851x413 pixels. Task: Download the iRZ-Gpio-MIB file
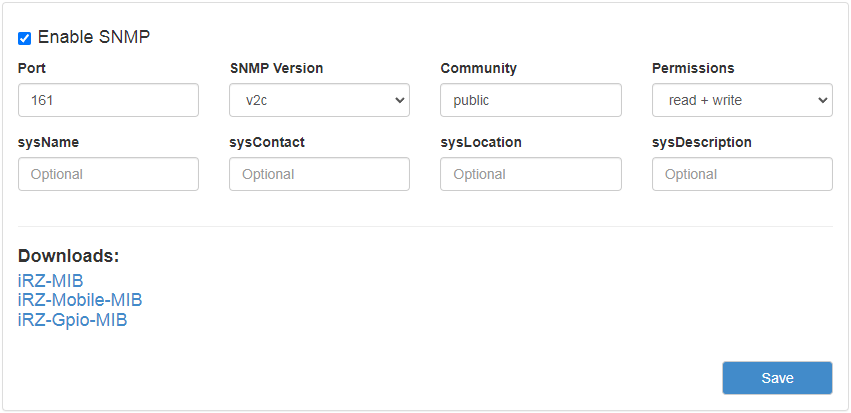(x=73, y=320)
